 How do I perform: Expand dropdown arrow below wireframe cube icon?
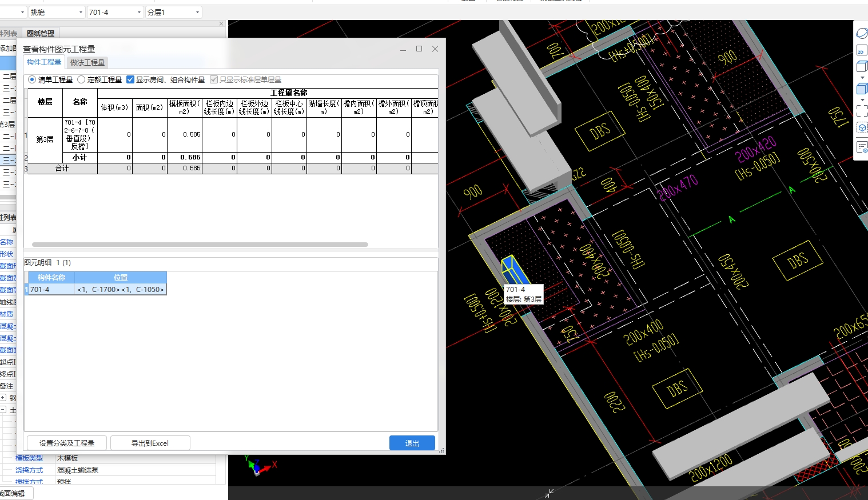pyautogui.click(x=862, y=77)
